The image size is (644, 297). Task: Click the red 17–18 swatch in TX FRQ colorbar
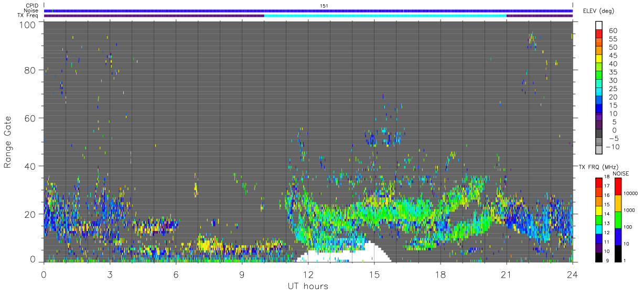(599, 182)
